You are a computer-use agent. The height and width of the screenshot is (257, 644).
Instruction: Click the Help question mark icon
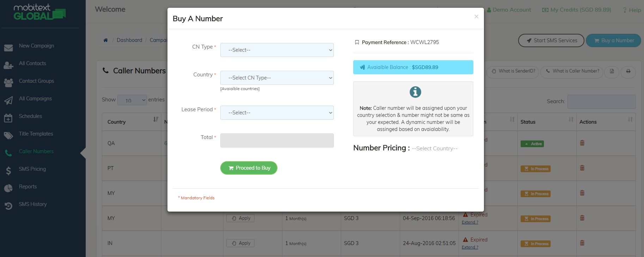pos(625,10)
